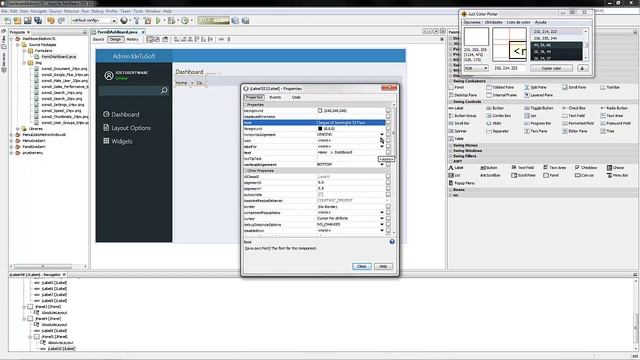Screen dimensions: 640x360
Task: Click the New Project toolbar icon
Action: pyautogui.click(x=17, y=20)
